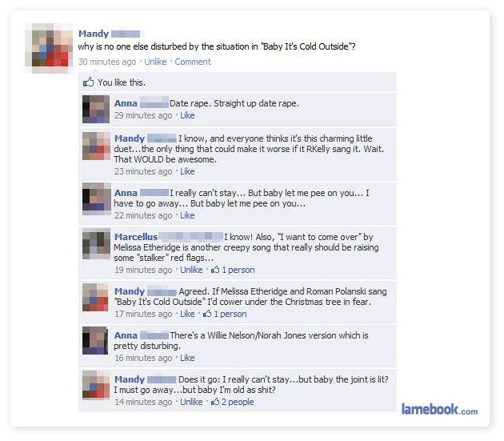Like Anna's 'Date rape' comment
Screen dimensions: 504x441
187,115
